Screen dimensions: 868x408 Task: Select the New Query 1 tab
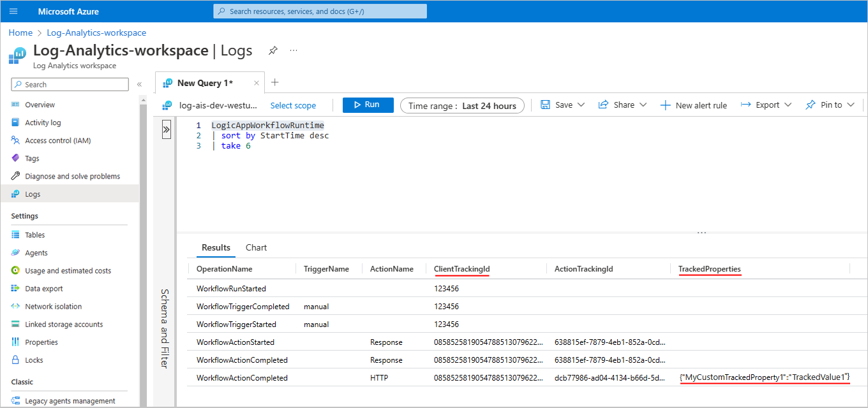[204, 82]
